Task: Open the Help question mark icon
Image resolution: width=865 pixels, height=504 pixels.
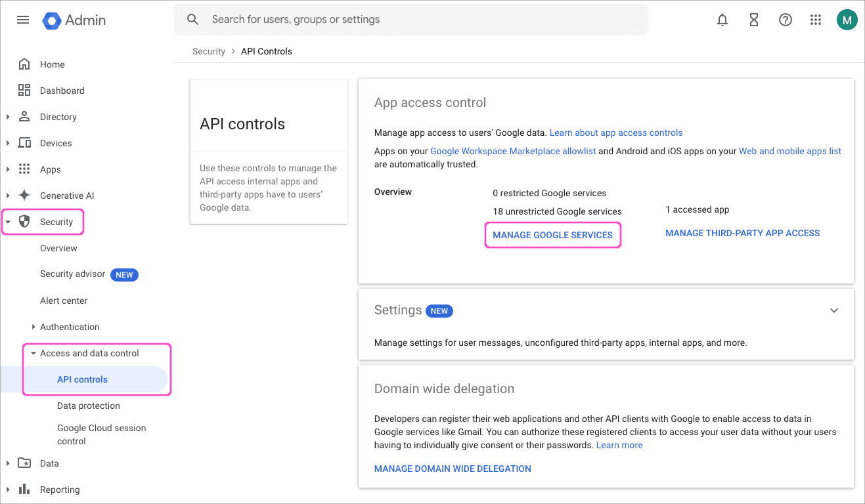Action: [785, 20]
